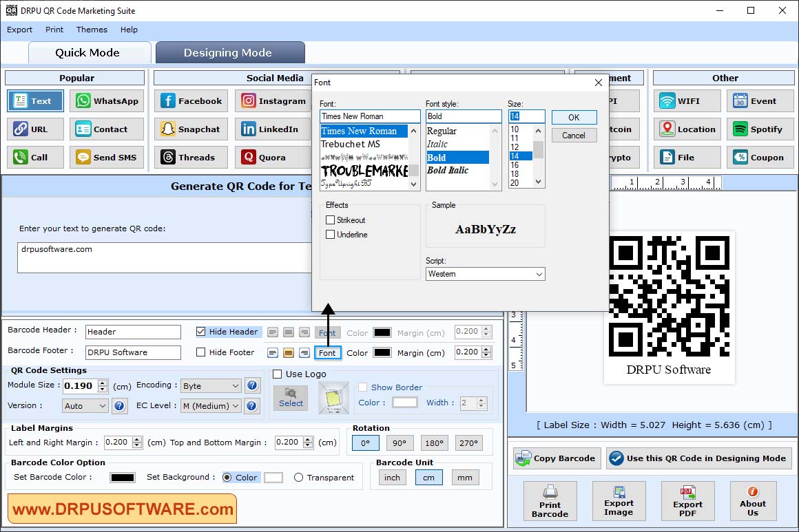Screen dimensions: 799x532
Task: Choose the WhatsApp QR code option
Action: [107, 100]
